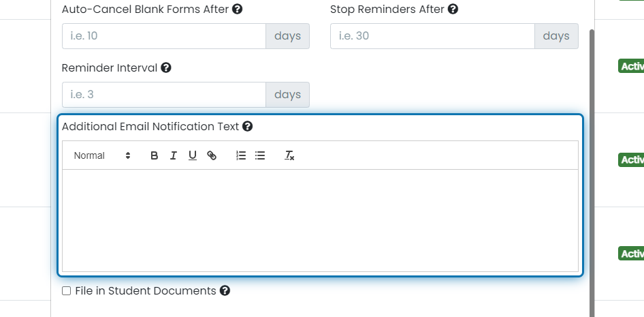This screenshot has width=644, height=317.
Task: Click the dialog's vertical scrollbar
Action: click(592, 172)
